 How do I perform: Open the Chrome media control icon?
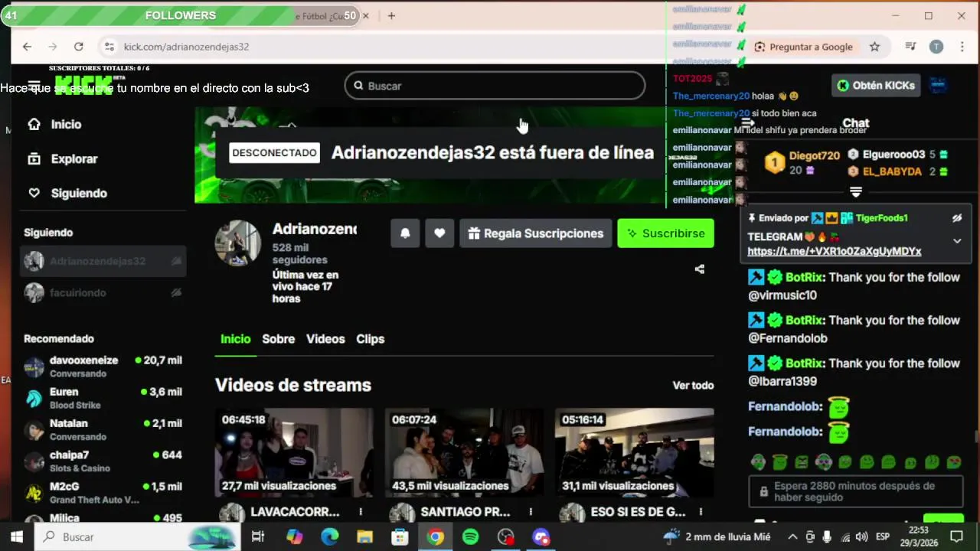tap(910, 47)
